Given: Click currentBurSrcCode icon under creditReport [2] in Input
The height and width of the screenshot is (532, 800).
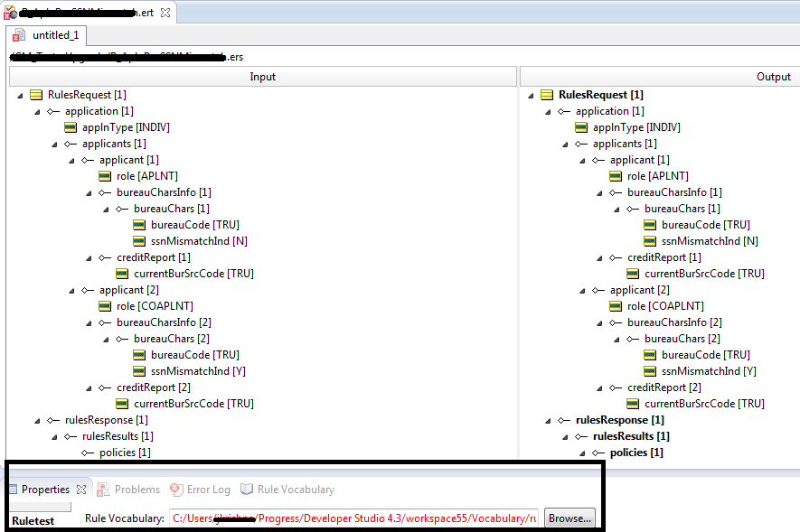Looking at the screenshot, I should 122,404.
